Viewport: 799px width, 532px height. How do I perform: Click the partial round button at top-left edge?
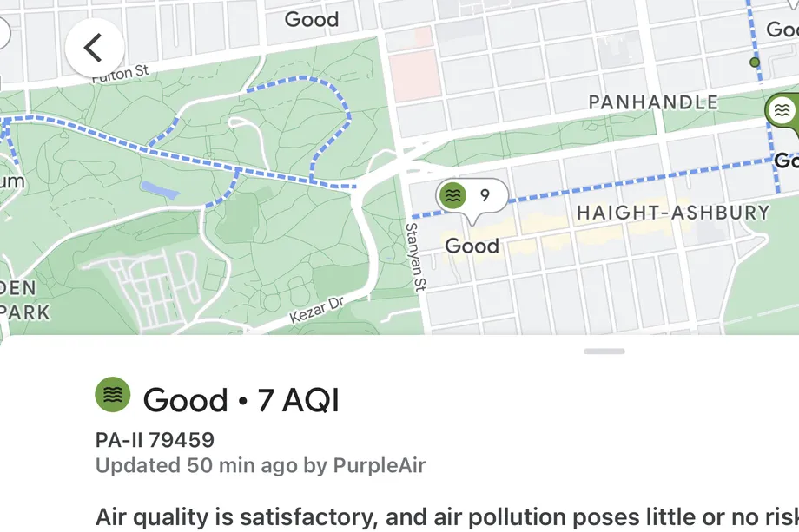[3, 35]
